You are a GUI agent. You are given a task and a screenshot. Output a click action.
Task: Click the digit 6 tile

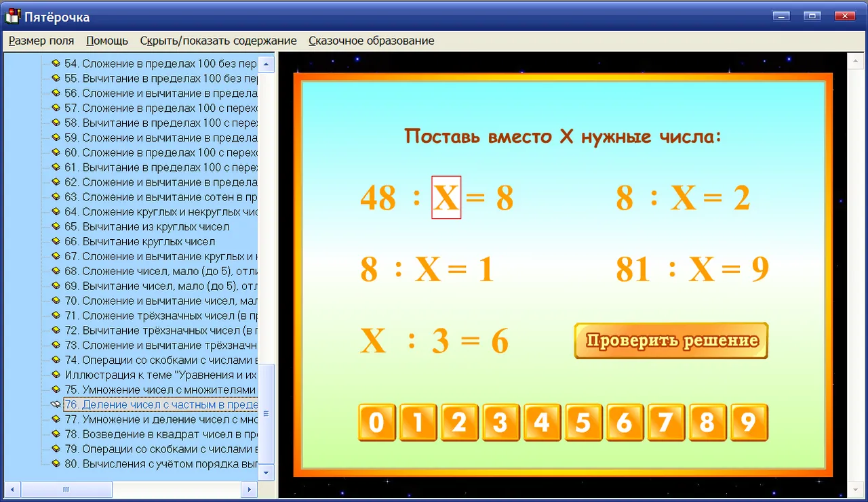[x=625, y=423]
